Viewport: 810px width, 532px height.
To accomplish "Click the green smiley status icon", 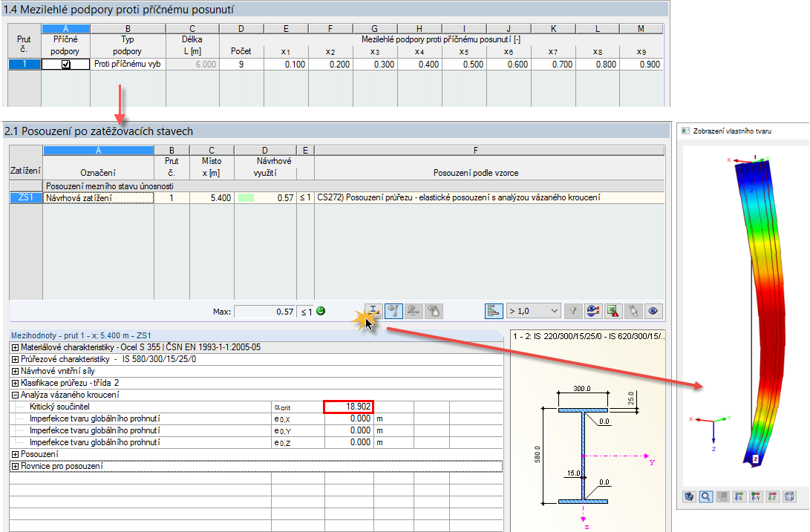I will point(321,311).
